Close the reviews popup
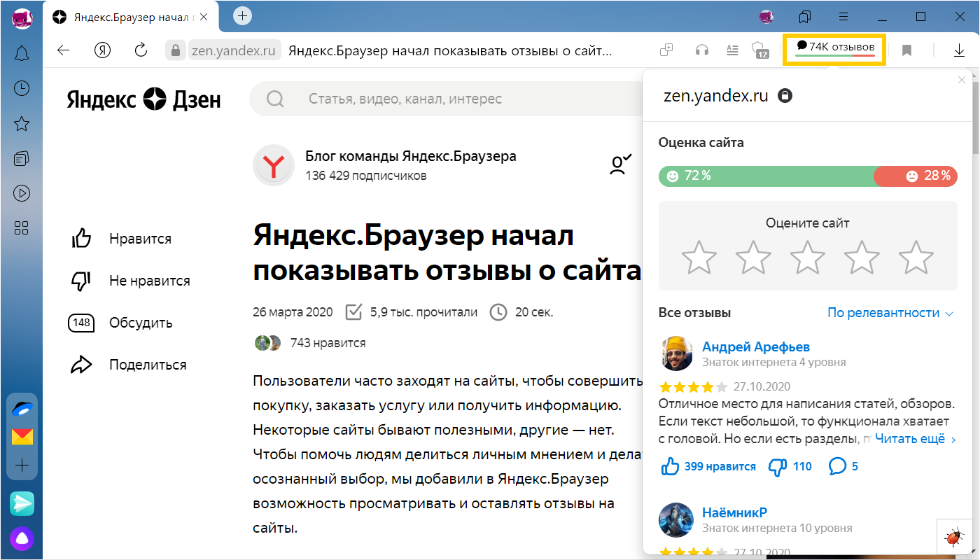 click(x=962, y=80)
